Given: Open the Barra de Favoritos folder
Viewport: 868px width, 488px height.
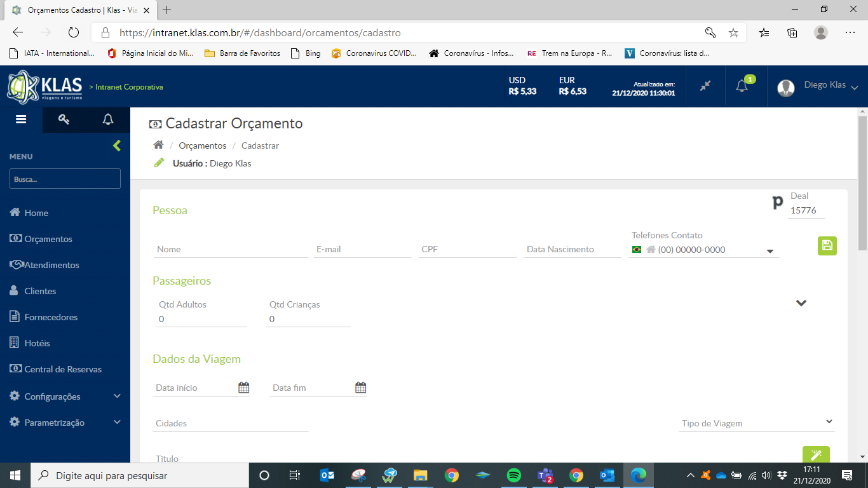Looking at the screenshot, I should coord(243,53).
